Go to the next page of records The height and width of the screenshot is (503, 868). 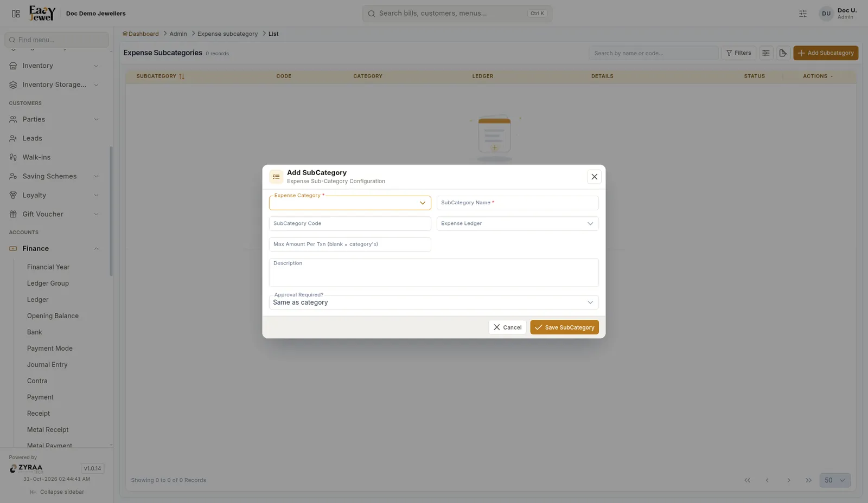[x=788, y=480]
